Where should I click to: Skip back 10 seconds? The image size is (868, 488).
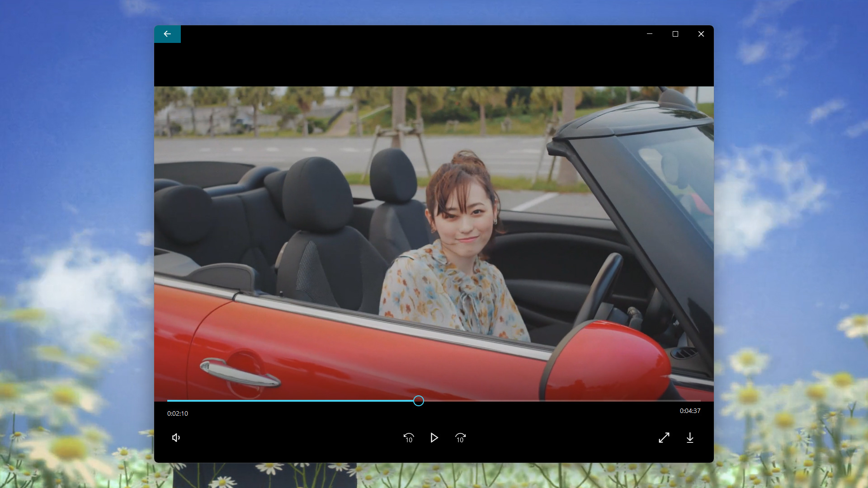click(x=409, y=437)
